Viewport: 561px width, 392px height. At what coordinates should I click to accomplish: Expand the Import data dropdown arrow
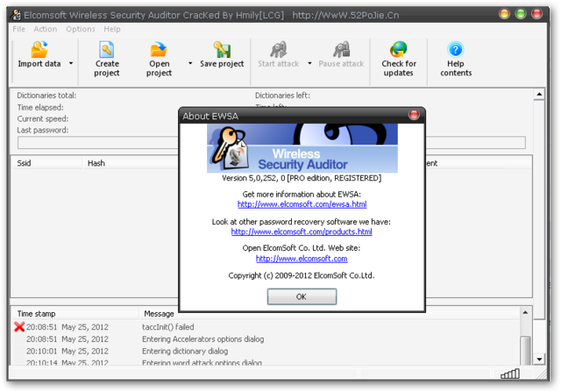point(71,63)
